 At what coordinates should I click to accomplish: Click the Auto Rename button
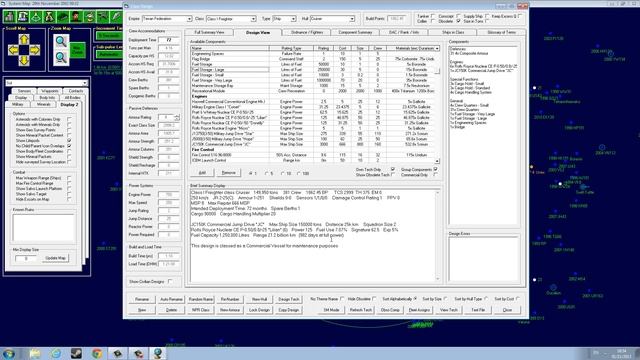pyautogui.click(x=171, y=299)
